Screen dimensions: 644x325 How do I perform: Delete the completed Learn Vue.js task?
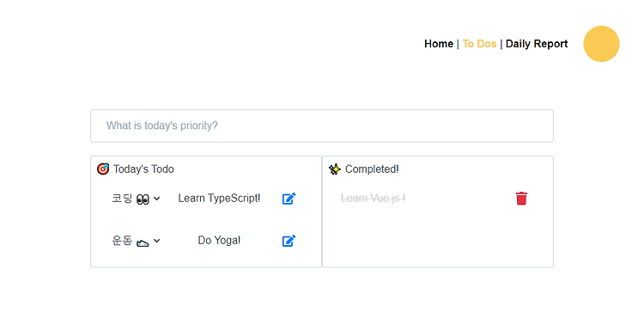(521, 199)
